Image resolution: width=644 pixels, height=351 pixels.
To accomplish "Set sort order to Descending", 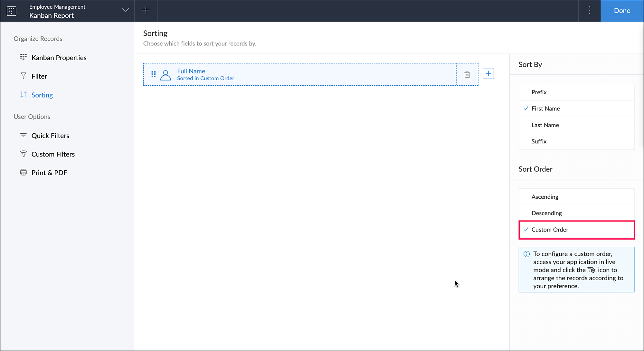I will point(546,213).
